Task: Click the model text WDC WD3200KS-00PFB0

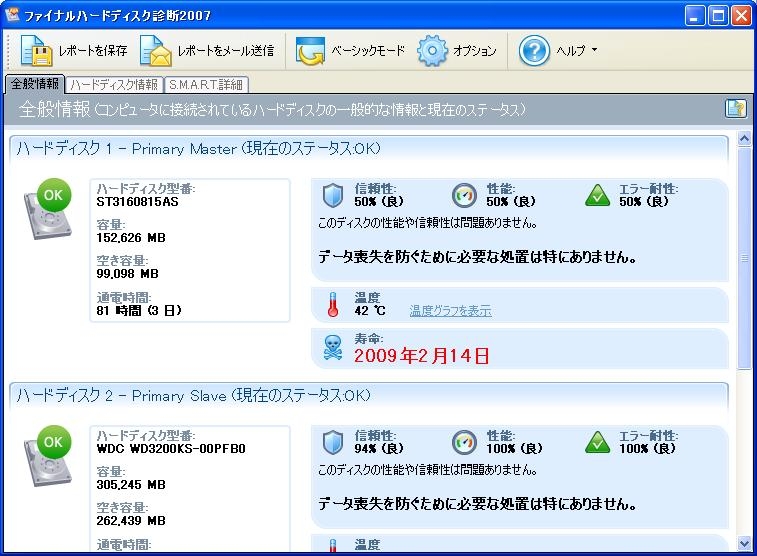Action: click(171, 449)
